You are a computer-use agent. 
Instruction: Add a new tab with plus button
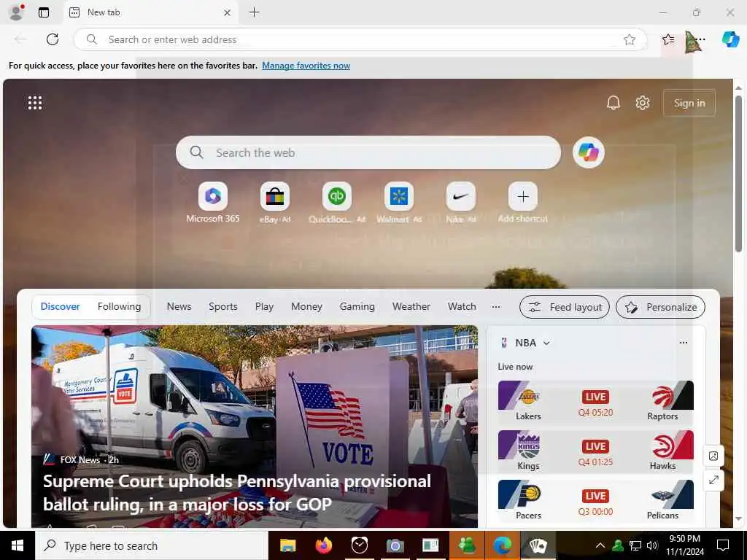(x=255, y=12)
